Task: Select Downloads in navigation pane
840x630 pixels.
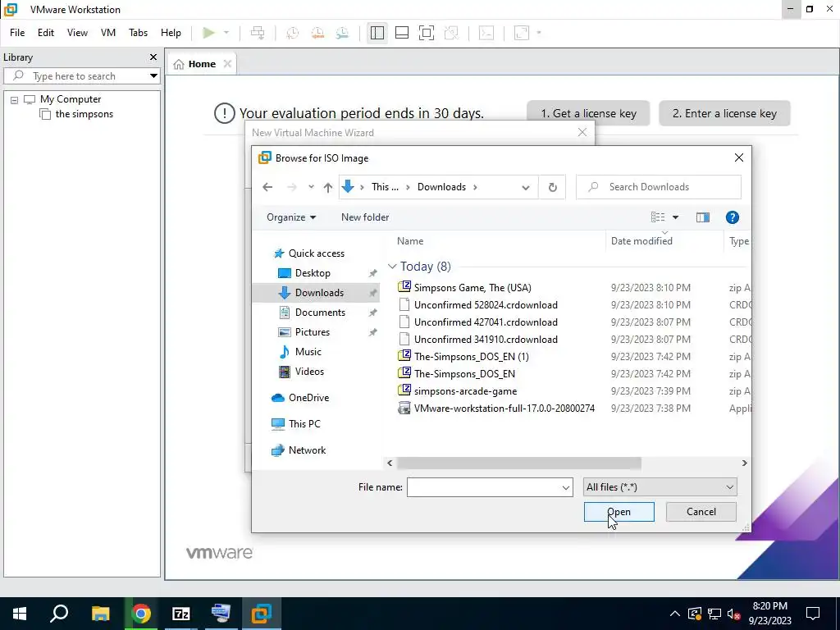Action: tap(319, 293)
